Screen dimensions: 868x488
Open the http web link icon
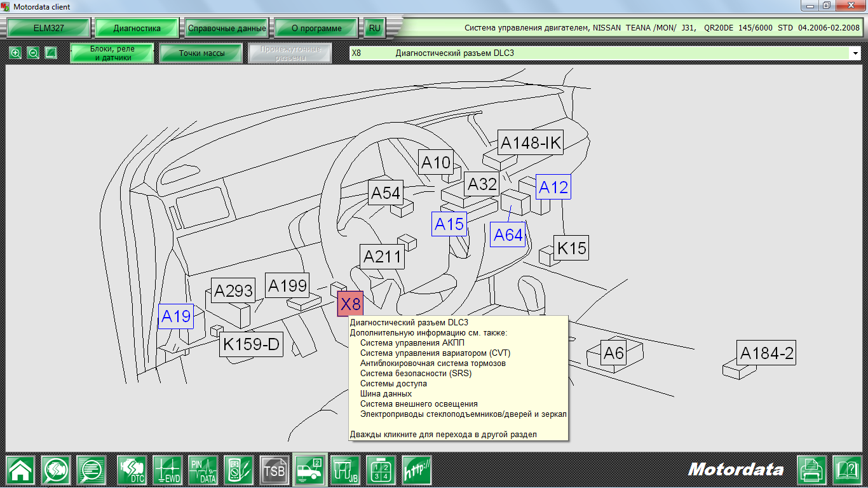coord(417,471)
